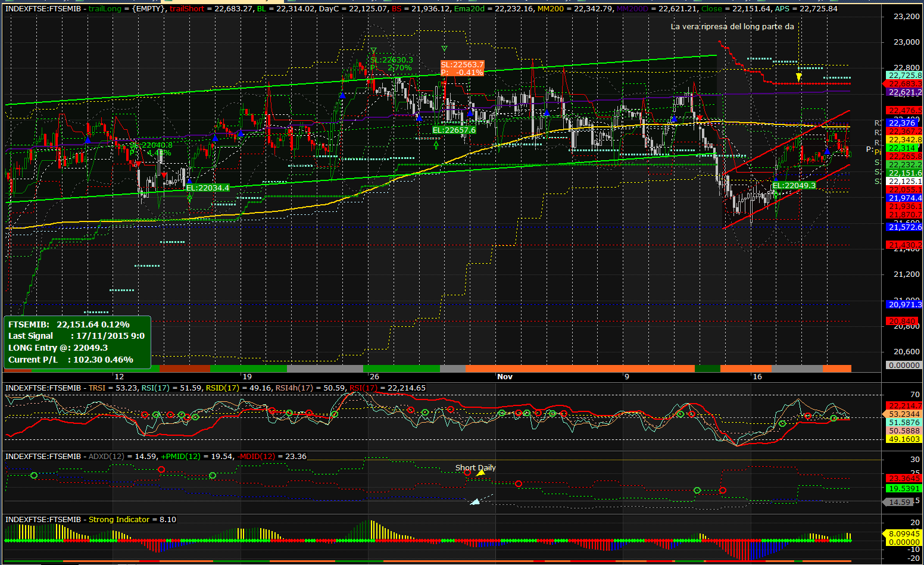The image size is (924, 565).
Task: Click the yellow 22,342.8 price tag
Action: click(x=904, y=140)
